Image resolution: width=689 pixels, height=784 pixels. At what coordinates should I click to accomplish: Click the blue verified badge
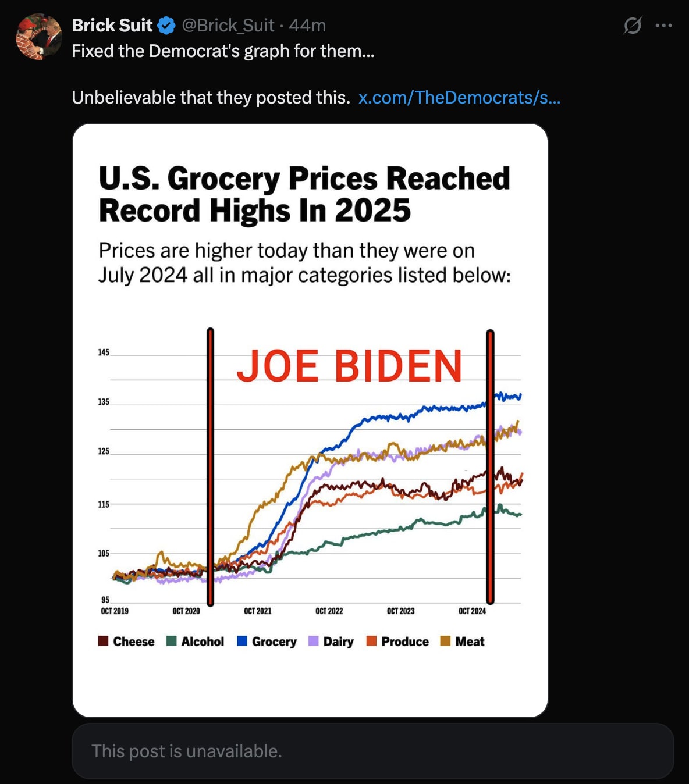click(166, 26)
